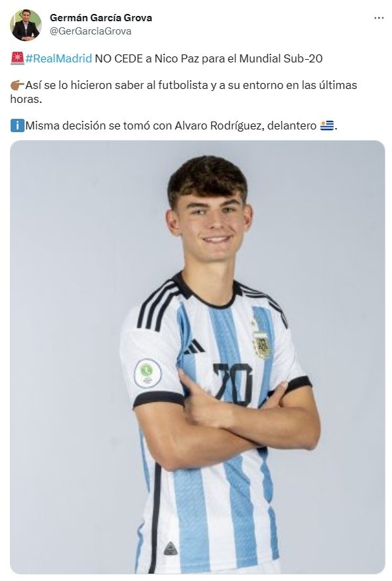Click the number 20 on the jersey
This screenshot has height=581, width=392.
[x=233, y=384]
